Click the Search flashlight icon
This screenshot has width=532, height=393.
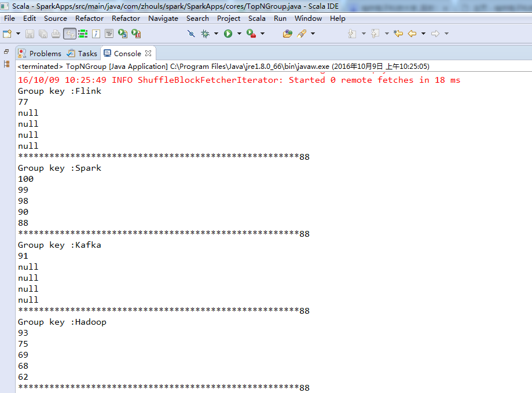pyautogui.click(x=302, y=34)
